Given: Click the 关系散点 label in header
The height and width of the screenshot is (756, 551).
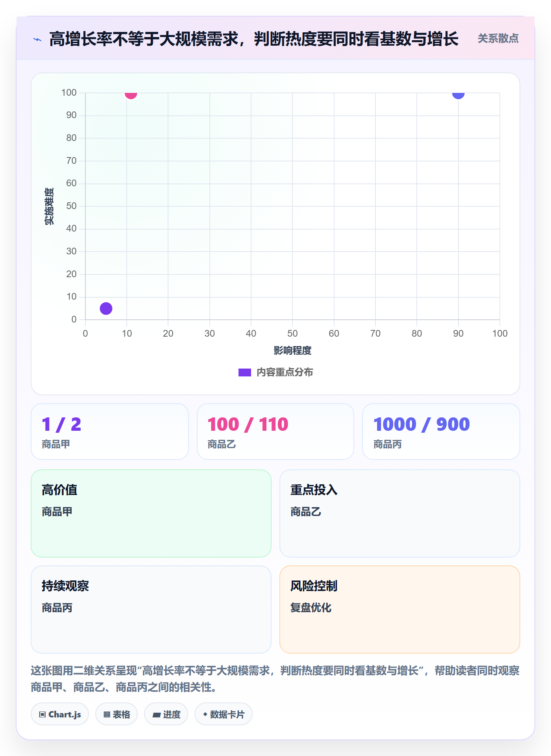Looking at the screenshot, I should tap(498, 39).
